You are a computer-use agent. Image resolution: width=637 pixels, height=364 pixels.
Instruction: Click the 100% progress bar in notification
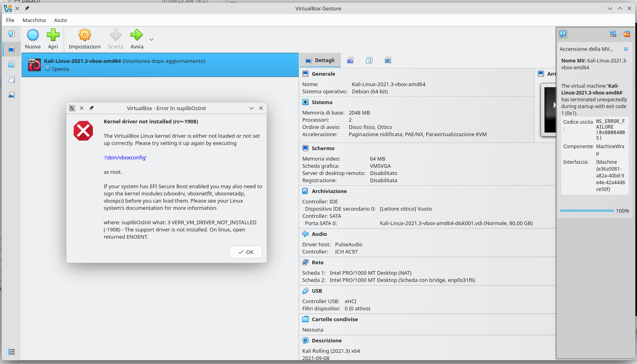pyautogui.click(x=587, y=211)
